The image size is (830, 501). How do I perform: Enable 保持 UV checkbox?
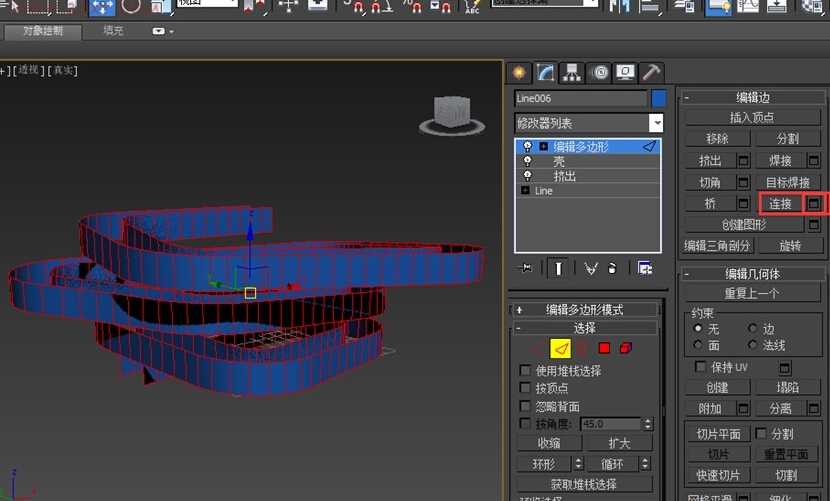[x=700, y=366]
